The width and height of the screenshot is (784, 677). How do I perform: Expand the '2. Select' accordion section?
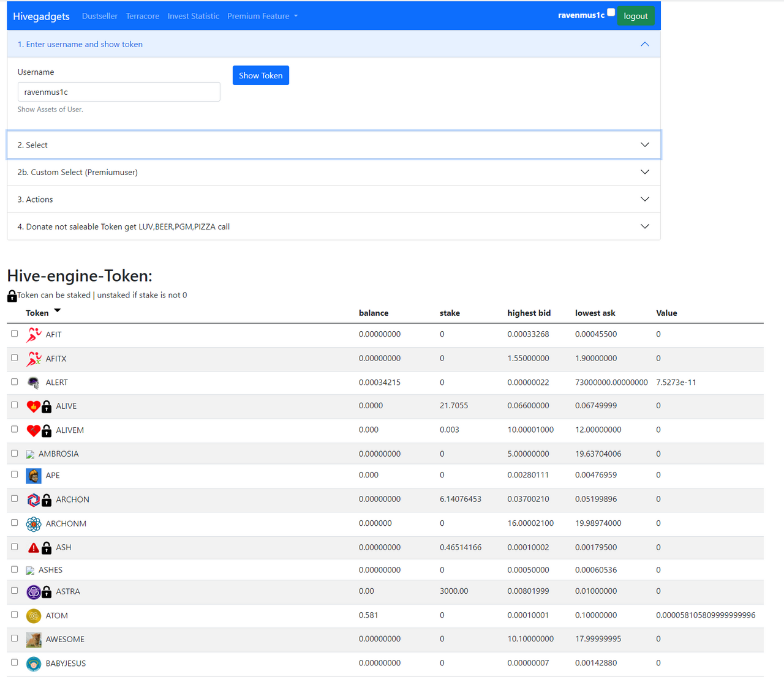click(x=334, y=145)
